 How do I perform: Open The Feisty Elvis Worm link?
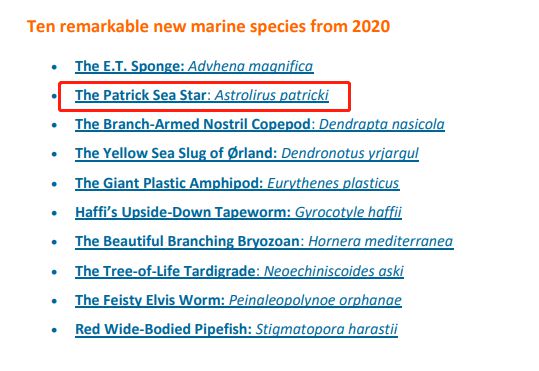150,300
